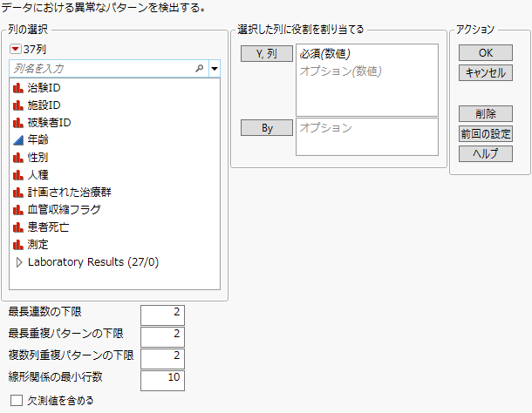
Task: Open help with the ヘルプ button
Action: (486, 154)
